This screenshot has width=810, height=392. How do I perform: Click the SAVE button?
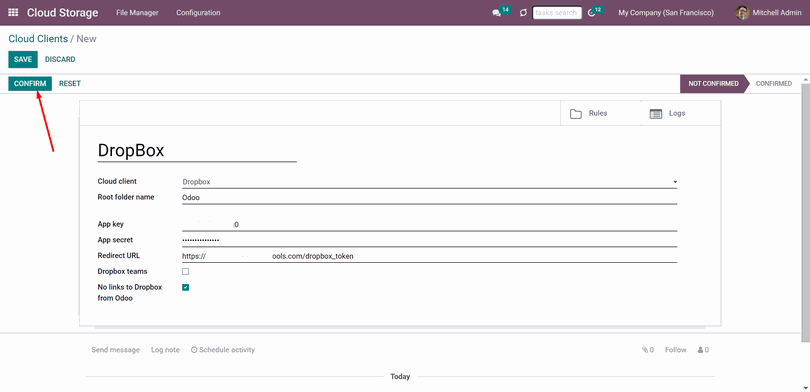pyautogui.click(x=23, y=59)
